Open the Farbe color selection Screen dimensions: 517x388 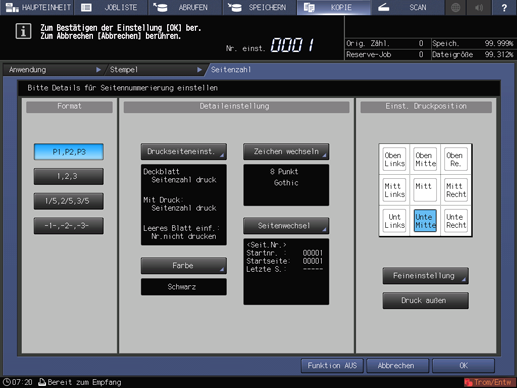[x=184, y=266]
